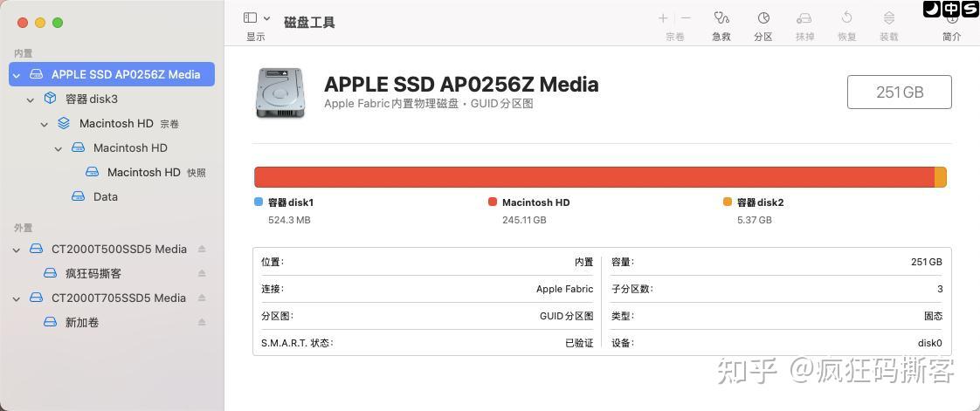Select the Macintosh HD 快照 snapshot row
This screenshot has height=411, width=980.
tap(156, 173)
